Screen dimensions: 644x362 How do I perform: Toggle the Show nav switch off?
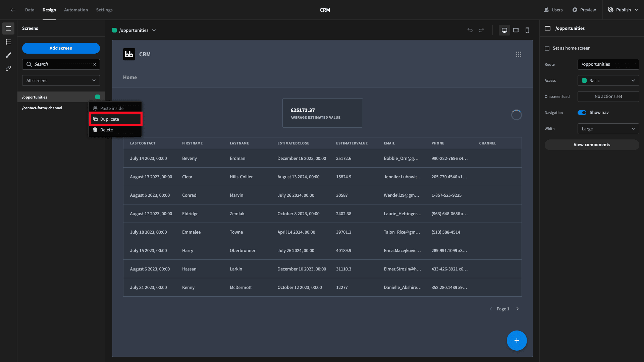click(x=582, y=113)
